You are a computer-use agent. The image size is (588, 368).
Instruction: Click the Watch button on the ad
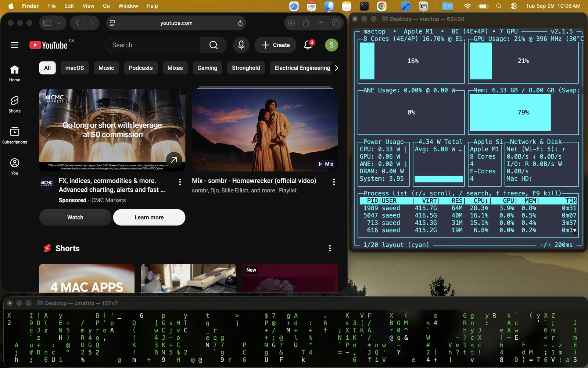(75, 217)
